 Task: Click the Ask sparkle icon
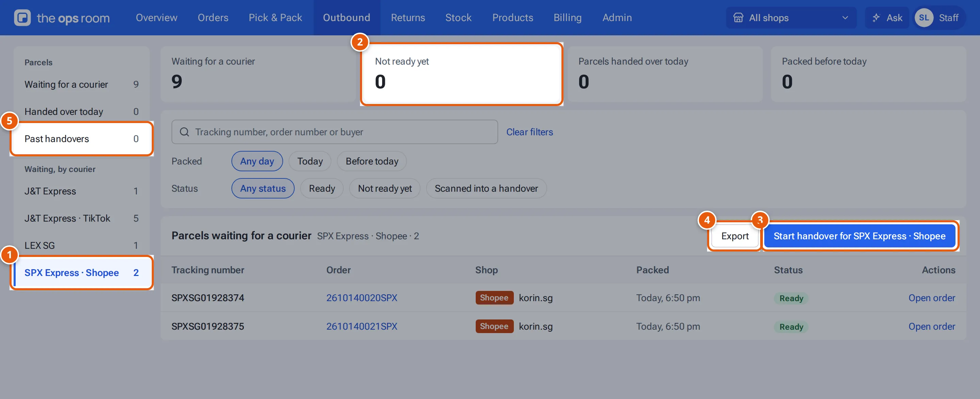click(x=876, y=18)
